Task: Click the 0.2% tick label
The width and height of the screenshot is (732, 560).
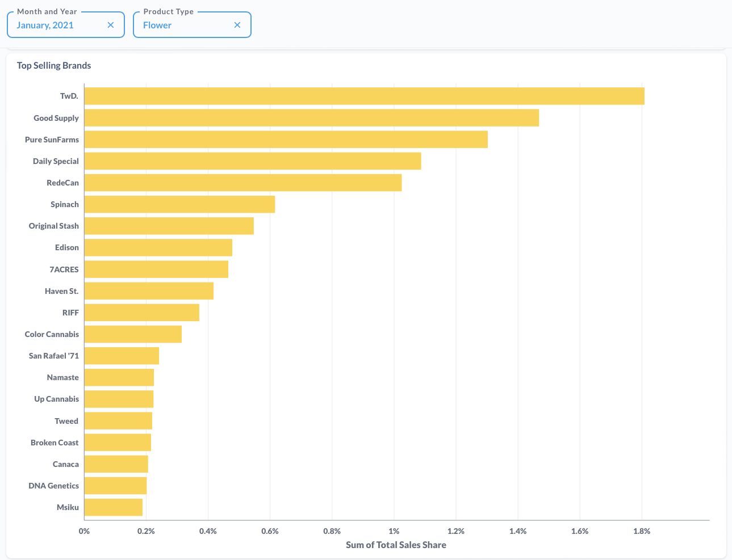Action: [x=146, y=531]
